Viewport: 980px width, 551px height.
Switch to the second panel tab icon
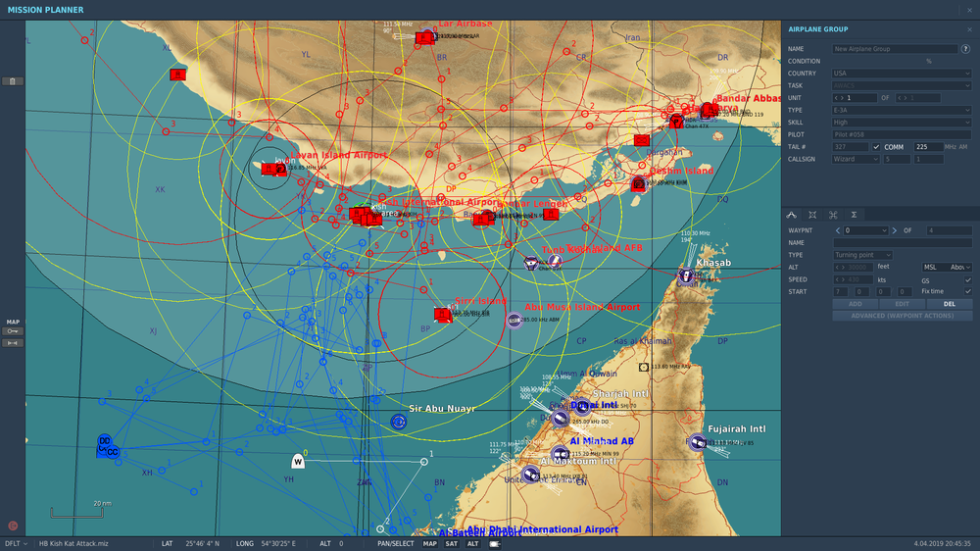[x=812, y=215]
